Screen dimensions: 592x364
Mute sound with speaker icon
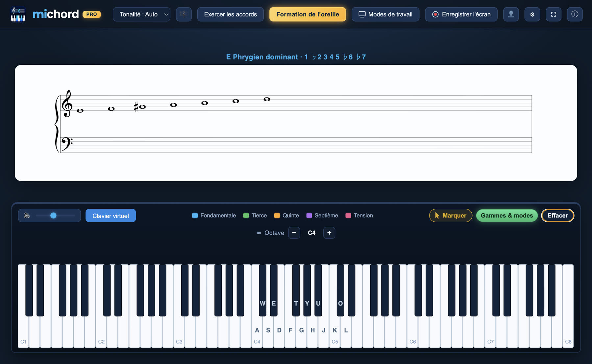coord(27,216)
